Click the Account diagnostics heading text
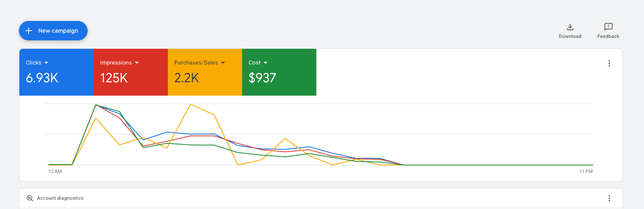644x209 pixels. pos(60,198)
